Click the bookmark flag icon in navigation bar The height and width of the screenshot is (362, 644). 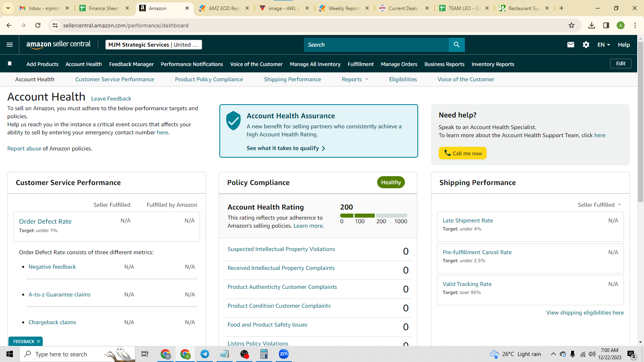10,64
